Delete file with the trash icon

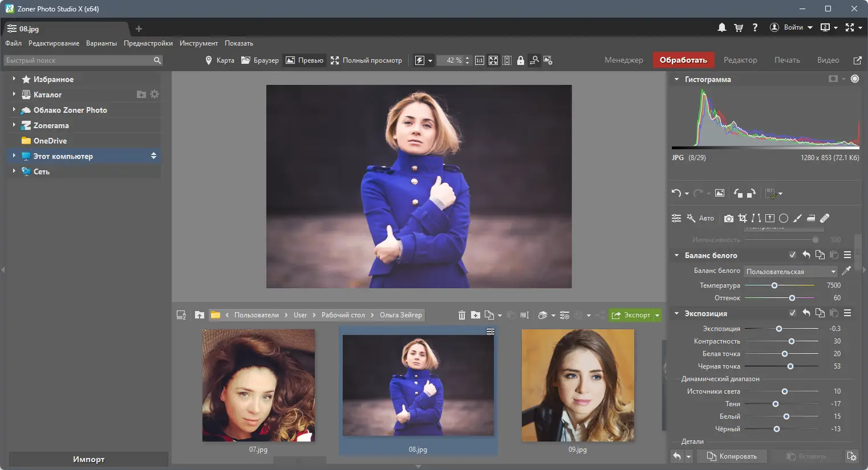click(461, 315)
